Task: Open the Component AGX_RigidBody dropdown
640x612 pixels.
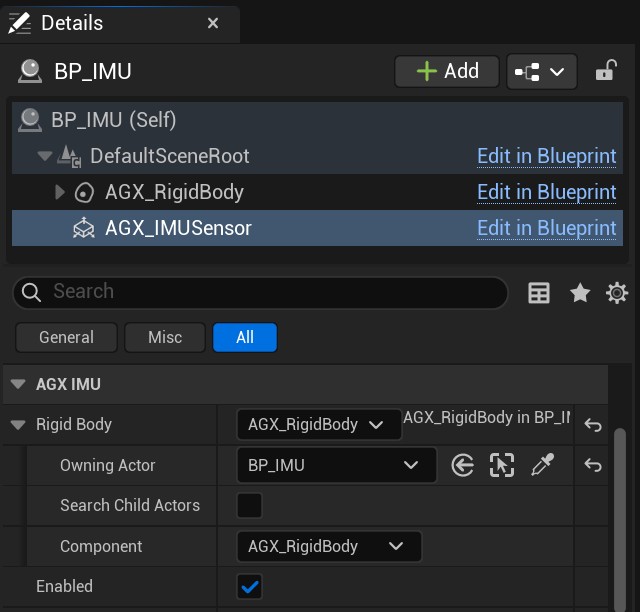Action: 328,546
